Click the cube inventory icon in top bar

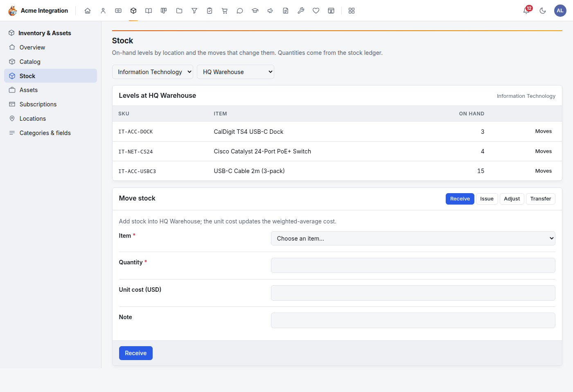click(133, 11)
